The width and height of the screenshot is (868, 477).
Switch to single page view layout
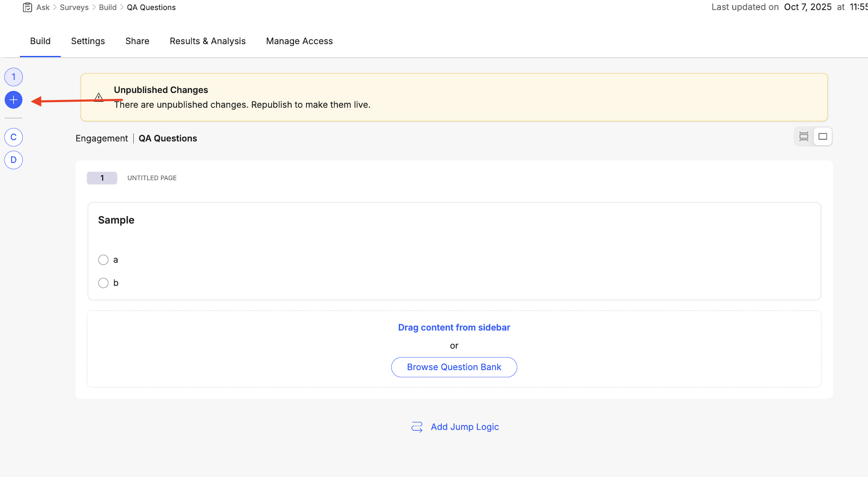[x=822, y=136]
